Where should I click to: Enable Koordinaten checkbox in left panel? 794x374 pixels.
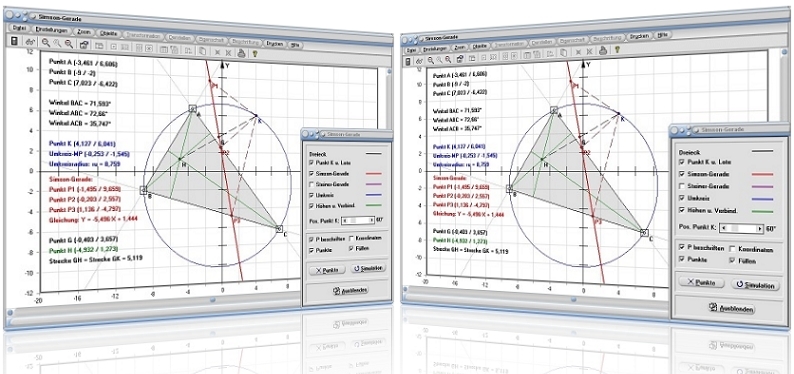tap(351, 238)
